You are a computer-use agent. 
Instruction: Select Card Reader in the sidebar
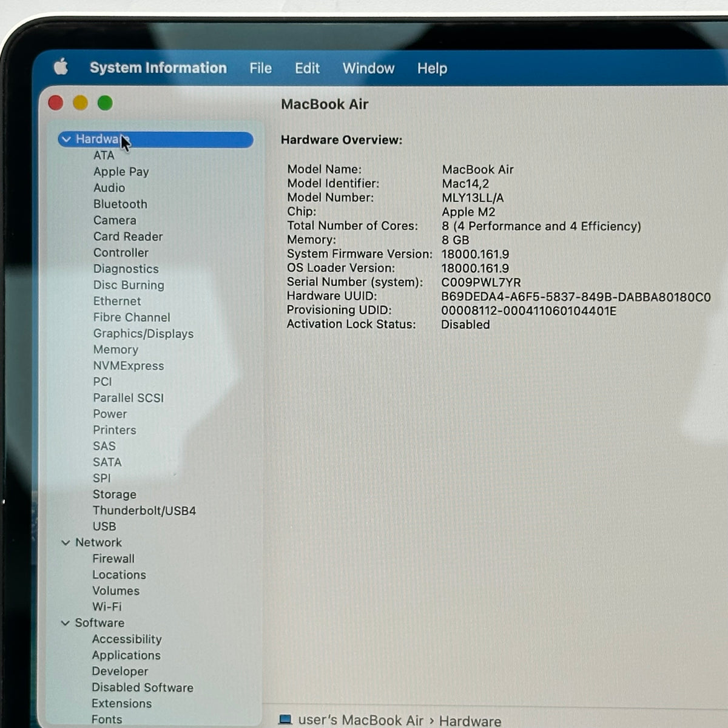[128, 237]
